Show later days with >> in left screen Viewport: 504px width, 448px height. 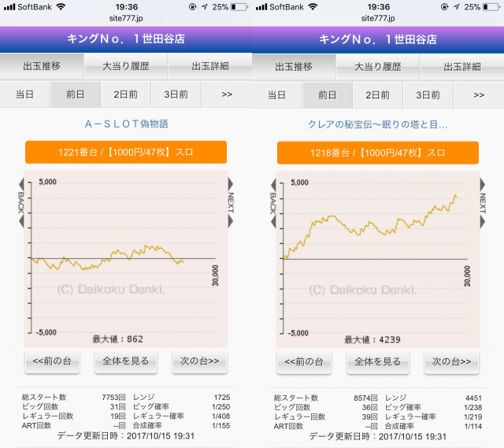pos(227,94)
